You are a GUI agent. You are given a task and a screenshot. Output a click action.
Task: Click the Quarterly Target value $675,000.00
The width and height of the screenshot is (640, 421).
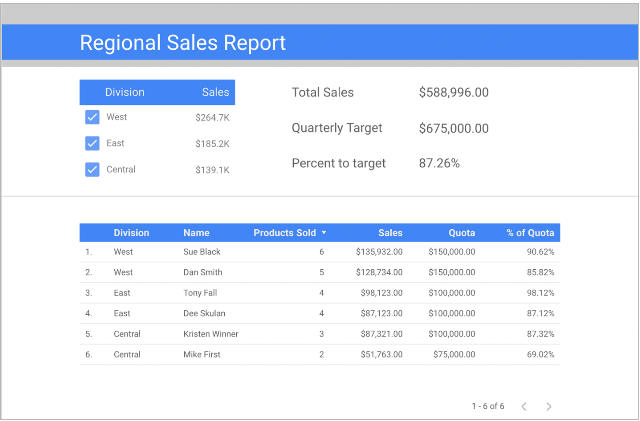(x=453, y=128)
